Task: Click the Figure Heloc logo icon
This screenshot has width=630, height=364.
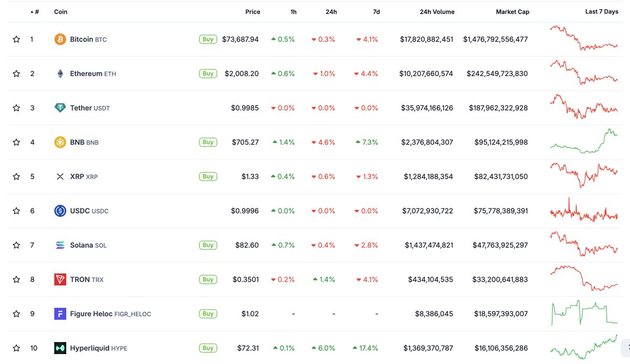Action: pos(60,314)
